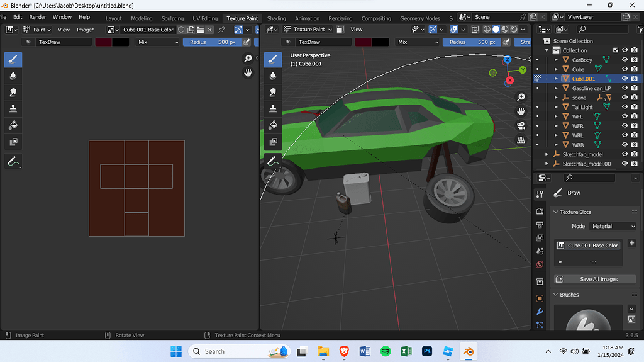The height and width of the screenshot is (362, 644).
Task: Select Draw tool in 3D viewport toolbar
Action: tap(273, 60)
